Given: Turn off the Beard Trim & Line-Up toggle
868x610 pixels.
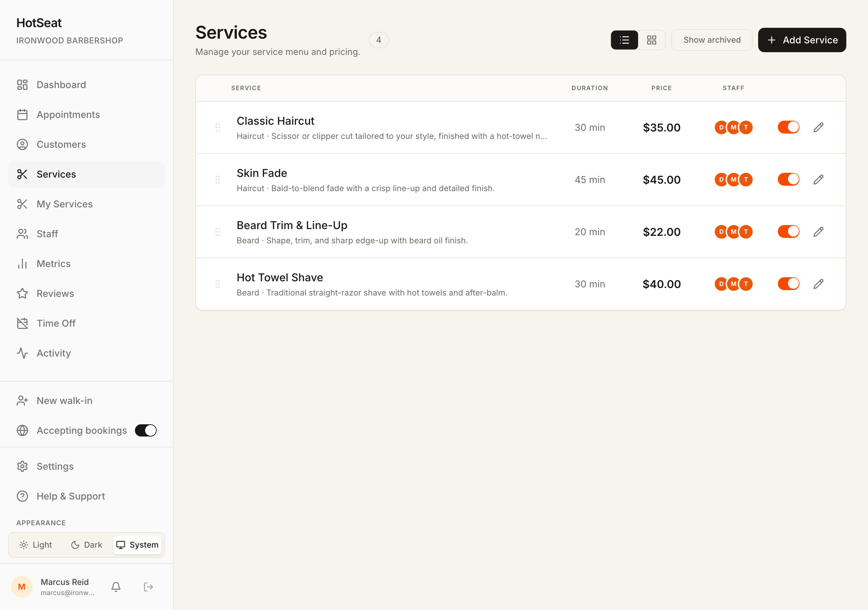Looking at the screenshot, I should coord(788,232).
